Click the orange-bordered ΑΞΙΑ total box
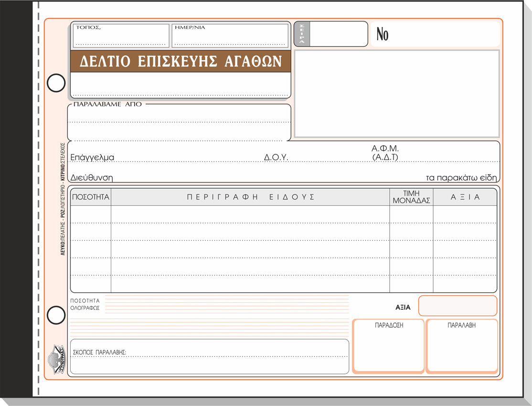532x406 pixels. [458, 306]
